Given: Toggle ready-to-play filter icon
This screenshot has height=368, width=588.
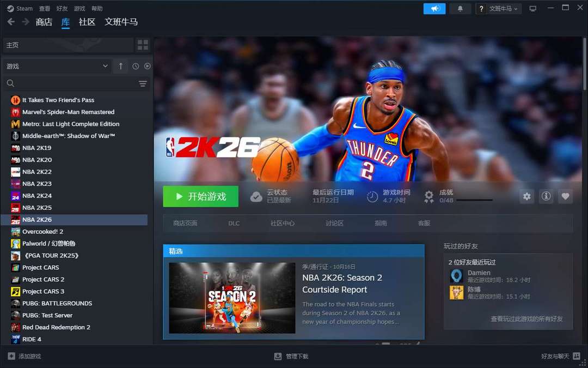Looking at the screenshot, I should (148, 66).
